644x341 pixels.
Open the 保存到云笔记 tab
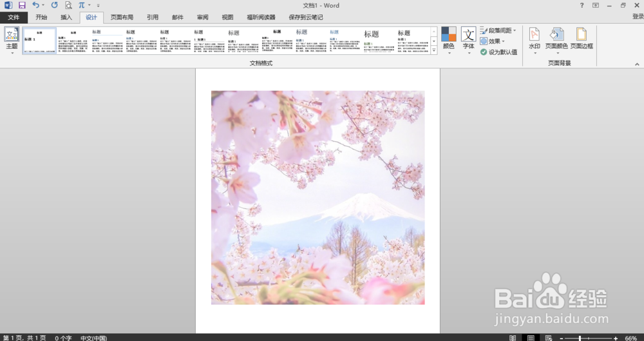point(305,17)
